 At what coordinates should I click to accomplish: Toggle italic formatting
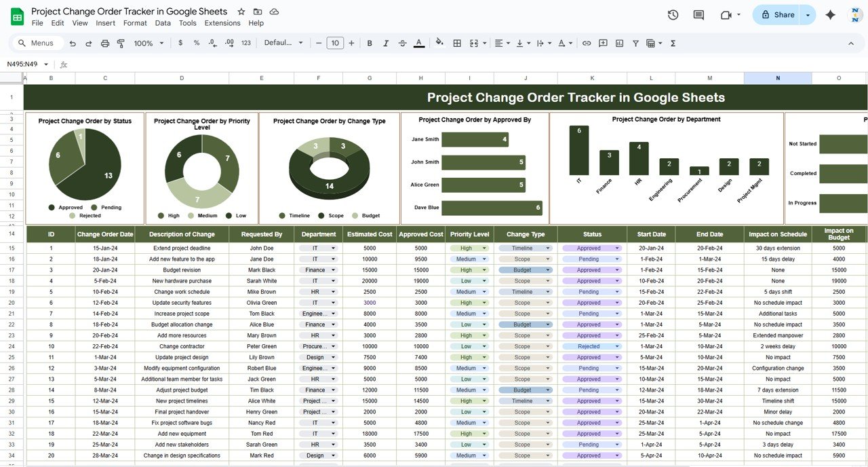(x=386, y=43)
